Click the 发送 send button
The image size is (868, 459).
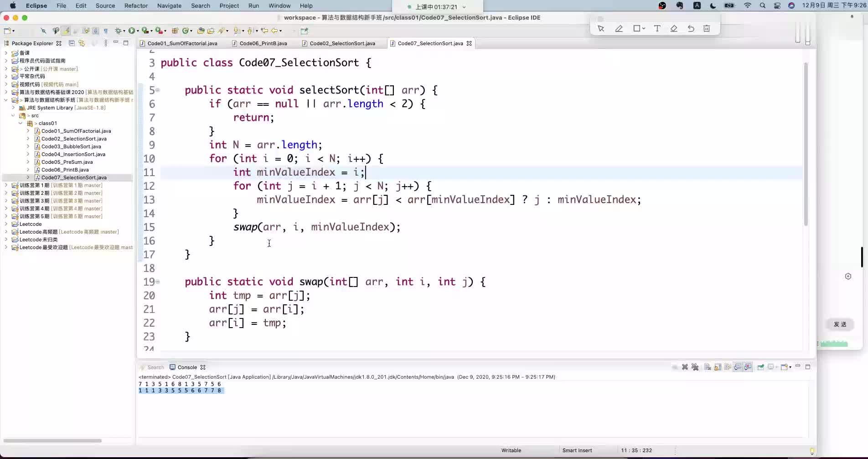pos(840,324)
